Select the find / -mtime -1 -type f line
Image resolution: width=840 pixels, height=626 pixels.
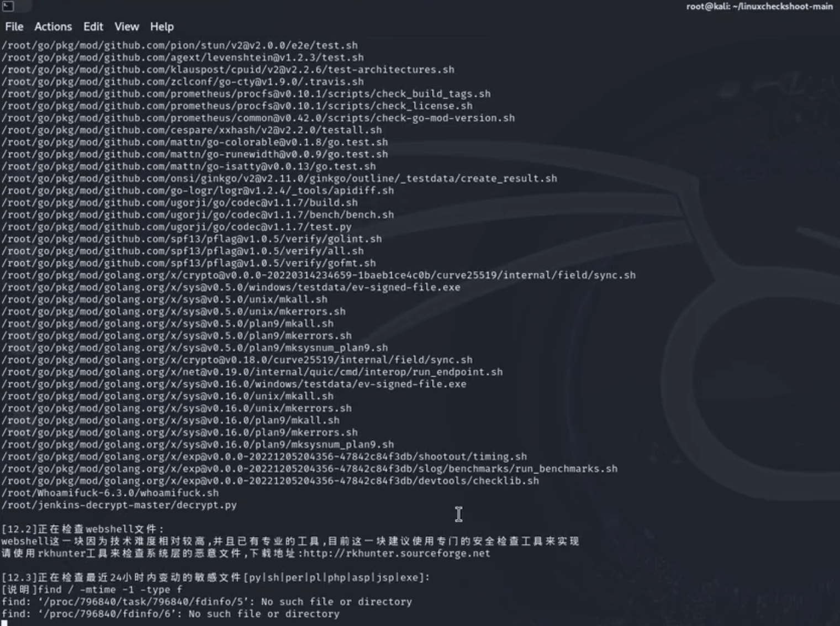(x=92, y=590)
